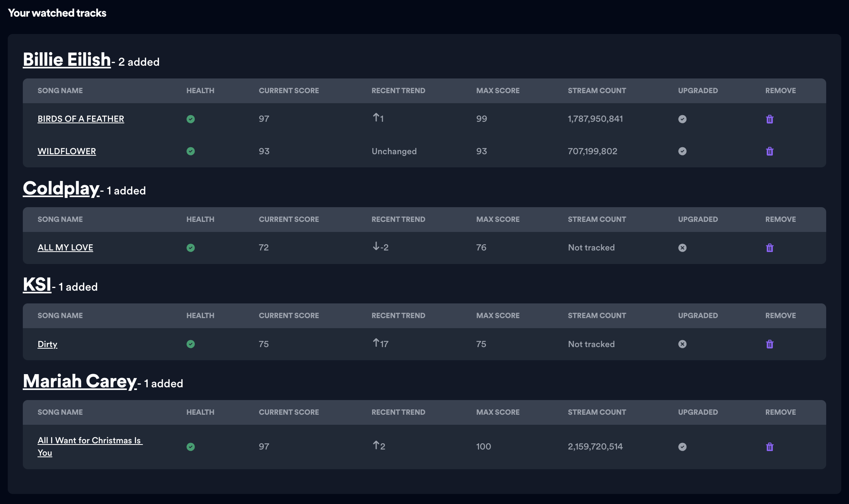Viewport: 849px width, 504px height.
Task: Click the trash icon for All I Want for Christmas Is You
Action: 770,447
